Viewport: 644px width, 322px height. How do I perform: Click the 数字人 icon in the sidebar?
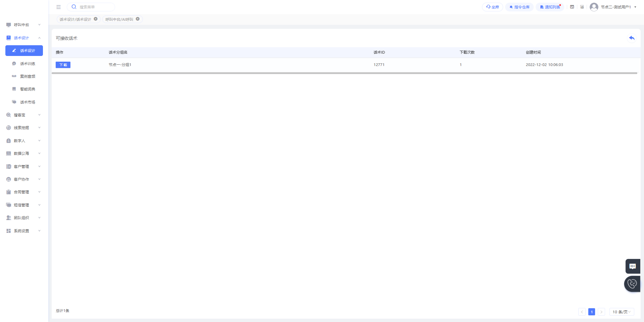point(9,141)
